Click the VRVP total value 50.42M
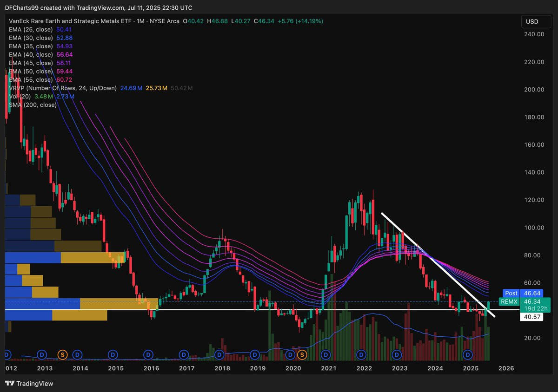Viewport: 558px width, 392px height. (x=182, y=88)
